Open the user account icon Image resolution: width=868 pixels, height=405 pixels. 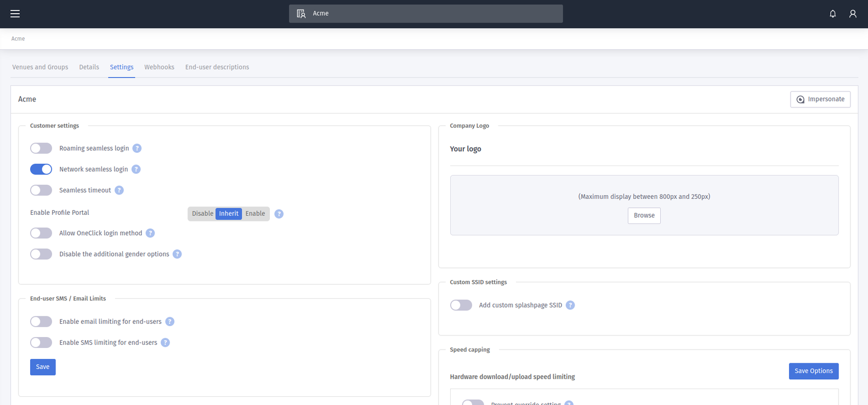(x=853, y=14)
